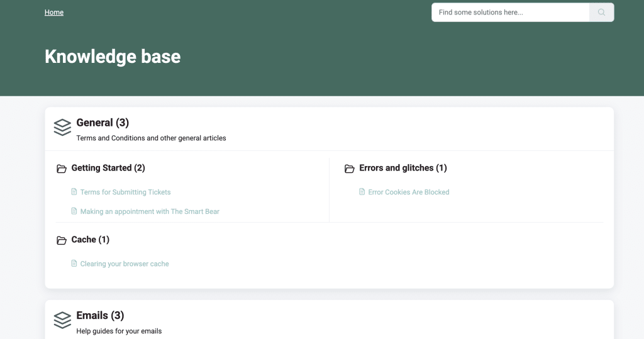Click document icon beside Error Cookies Are Blocked
The height and width of the screenshot is (339, 644).
[x=362, y=192]
